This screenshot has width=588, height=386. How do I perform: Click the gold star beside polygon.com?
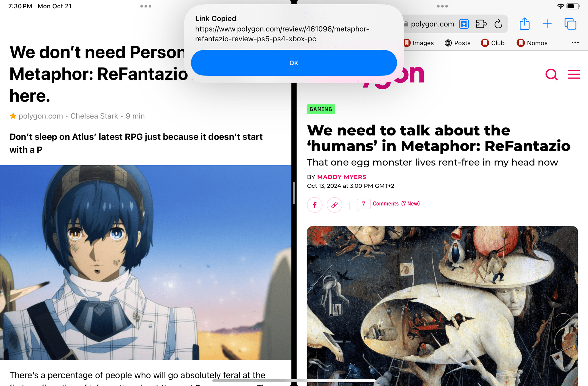pos(13,116)
